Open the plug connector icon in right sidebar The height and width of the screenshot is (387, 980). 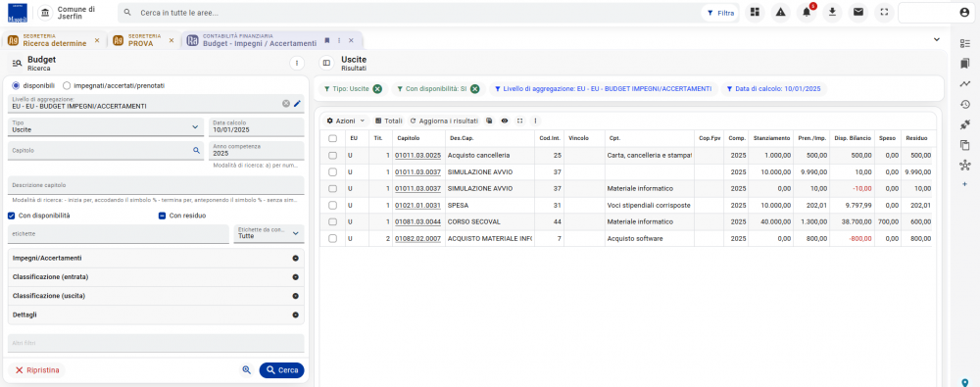[x=965, y=124]
